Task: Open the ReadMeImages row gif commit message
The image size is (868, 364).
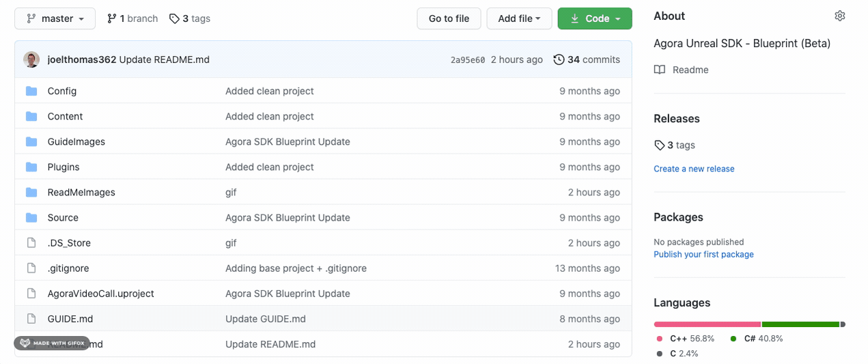Action: point(231,192)
